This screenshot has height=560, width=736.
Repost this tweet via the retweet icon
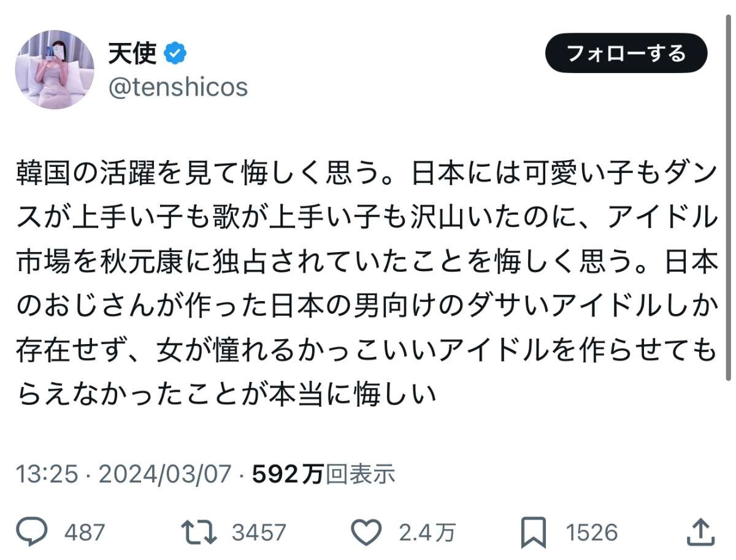point(200,532)
